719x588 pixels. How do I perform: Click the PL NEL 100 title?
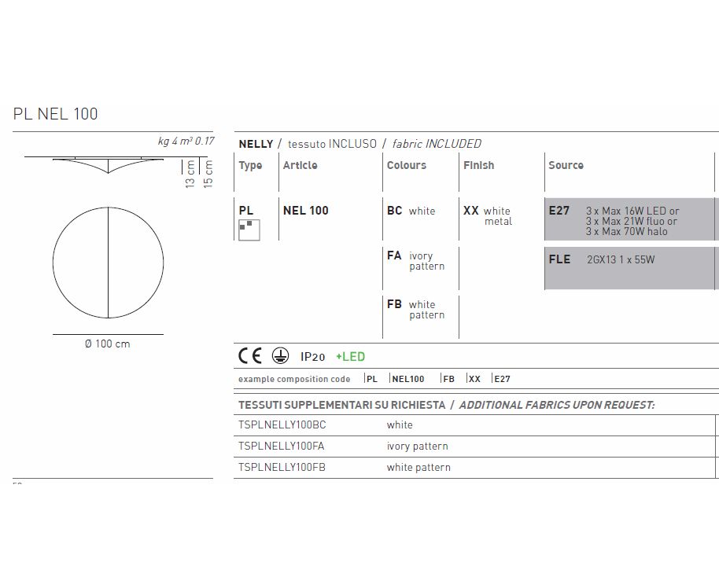tap(56, 114)
